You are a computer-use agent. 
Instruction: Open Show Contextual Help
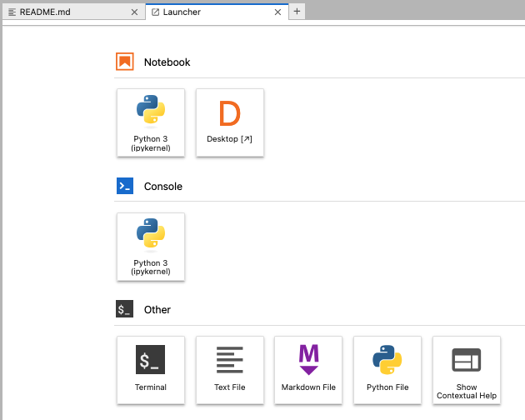click(x=467, y=369)
